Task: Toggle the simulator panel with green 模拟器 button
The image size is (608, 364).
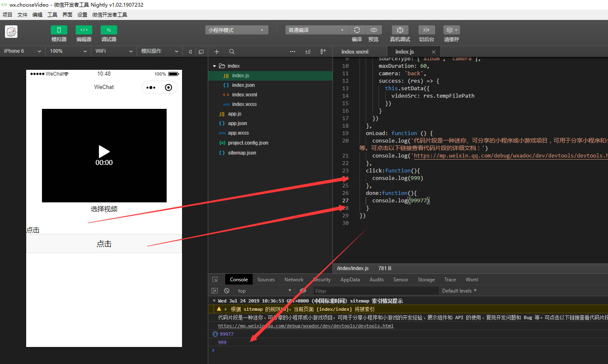Action: 59,30
